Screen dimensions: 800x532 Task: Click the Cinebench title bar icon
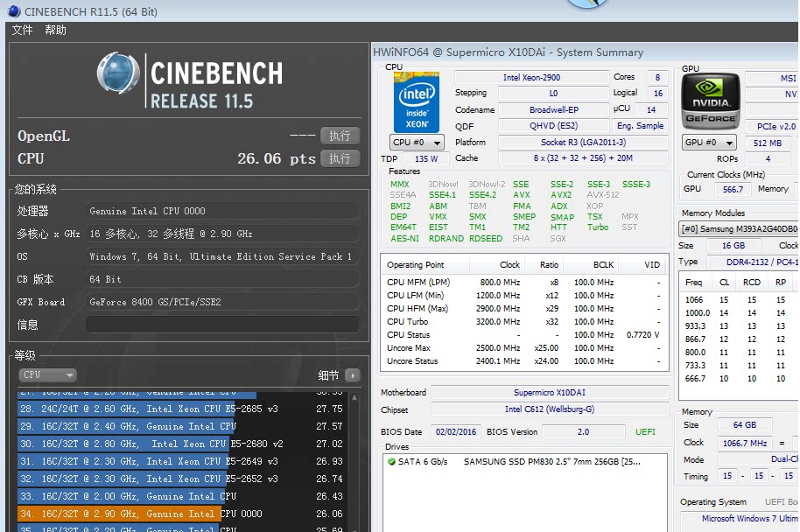(14, 10)
